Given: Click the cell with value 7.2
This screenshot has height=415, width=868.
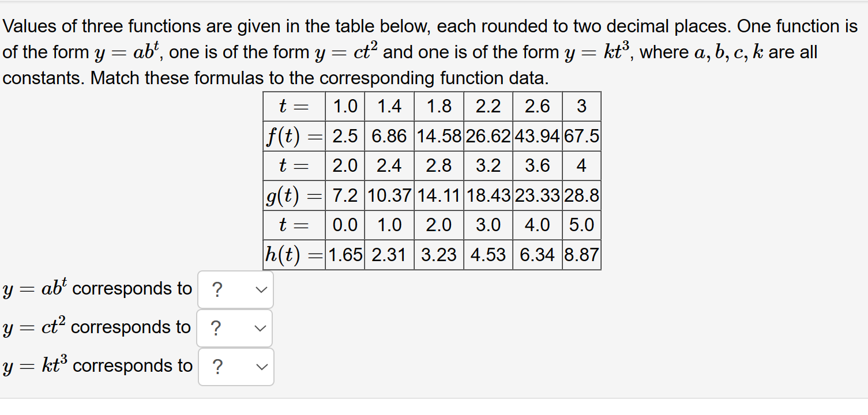Looking at the screenshot, I should tap(344, 195).
